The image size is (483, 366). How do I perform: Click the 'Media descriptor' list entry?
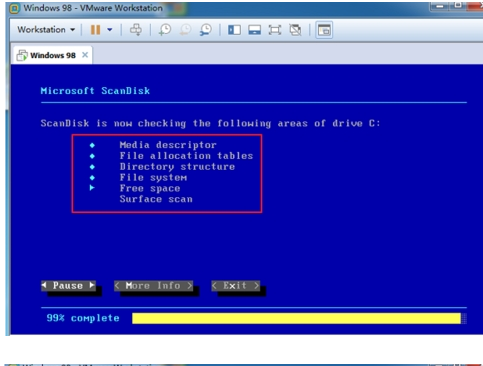(x=168, y=145)
